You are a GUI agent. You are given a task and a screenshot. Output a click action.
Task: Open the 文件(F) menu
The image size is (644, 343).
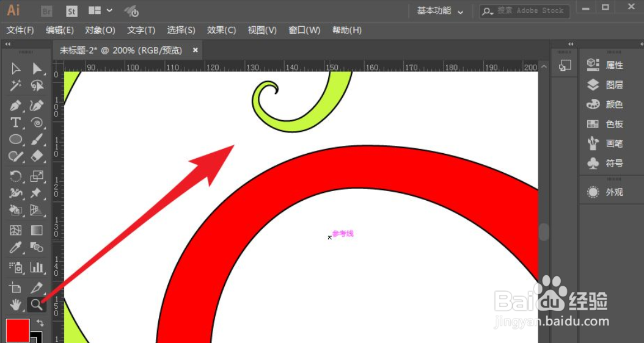(x=20, y=31)
